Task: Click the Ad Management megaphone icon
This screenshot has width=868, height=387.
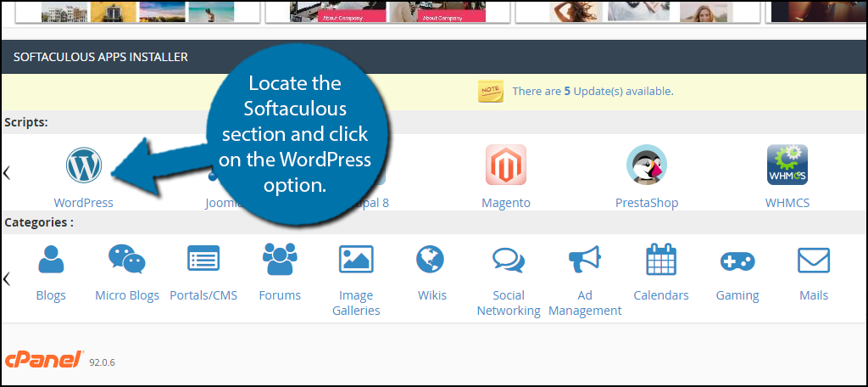Action: 585,260
